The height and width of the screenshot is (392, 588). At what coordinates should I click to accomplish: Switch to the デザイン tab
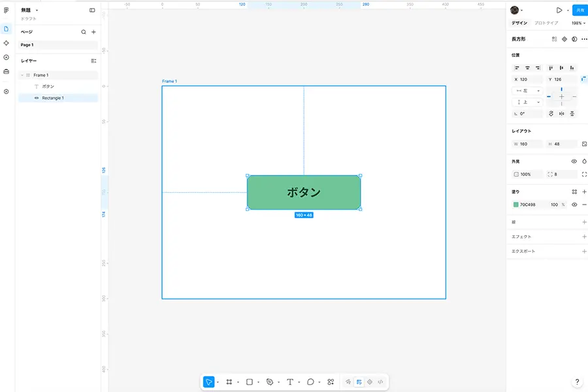pos(519,23)
